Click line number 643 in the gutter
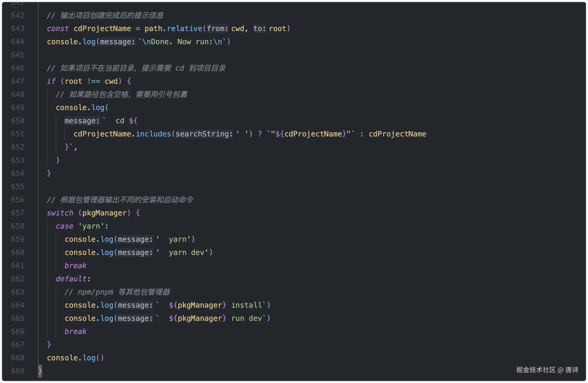Screen dimensions: 588x383 pyautogui.click(x=18, y=28)
